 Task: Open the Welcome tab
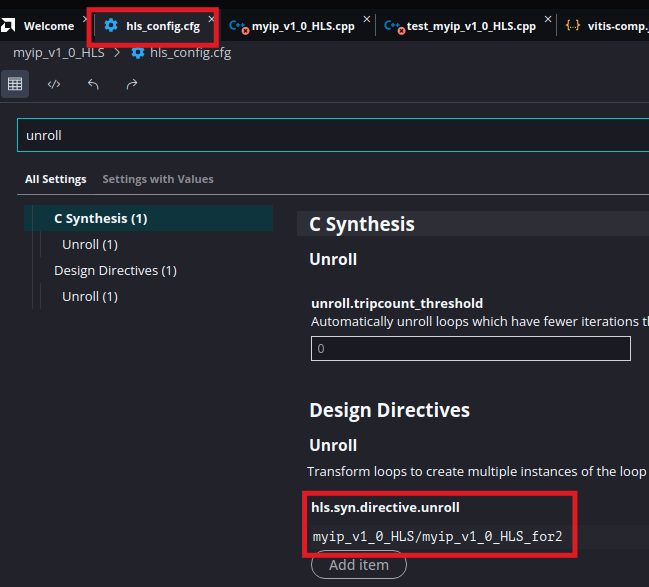pyautogui.click(x=48, y=26)
